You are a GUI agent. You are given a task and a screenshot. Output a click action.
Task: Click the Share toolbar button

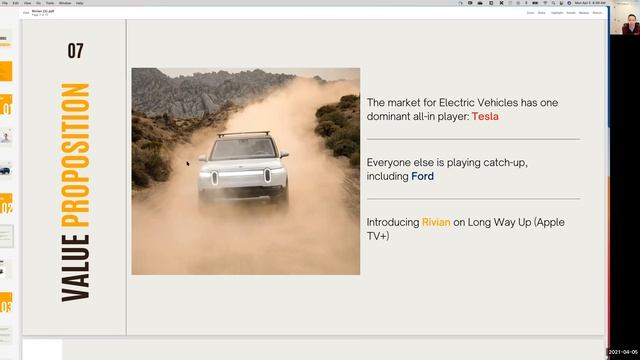(x=542, y=13)
